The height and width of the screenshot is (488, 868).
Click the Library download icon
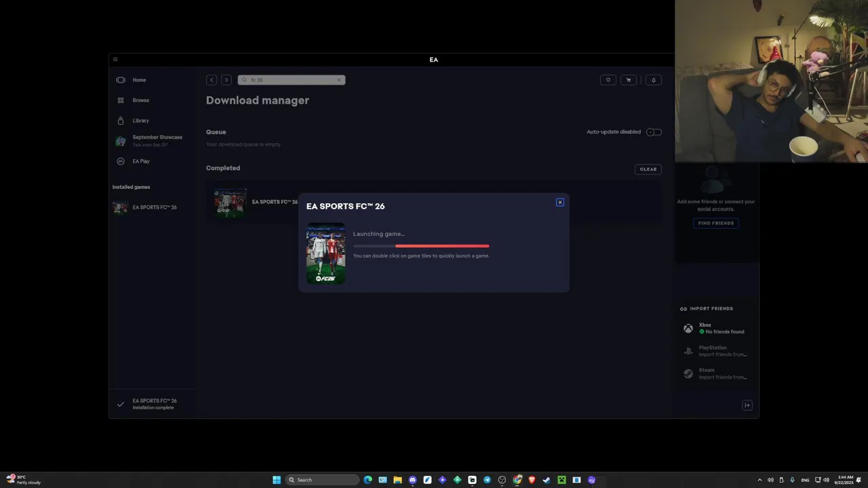click(121, 121)
